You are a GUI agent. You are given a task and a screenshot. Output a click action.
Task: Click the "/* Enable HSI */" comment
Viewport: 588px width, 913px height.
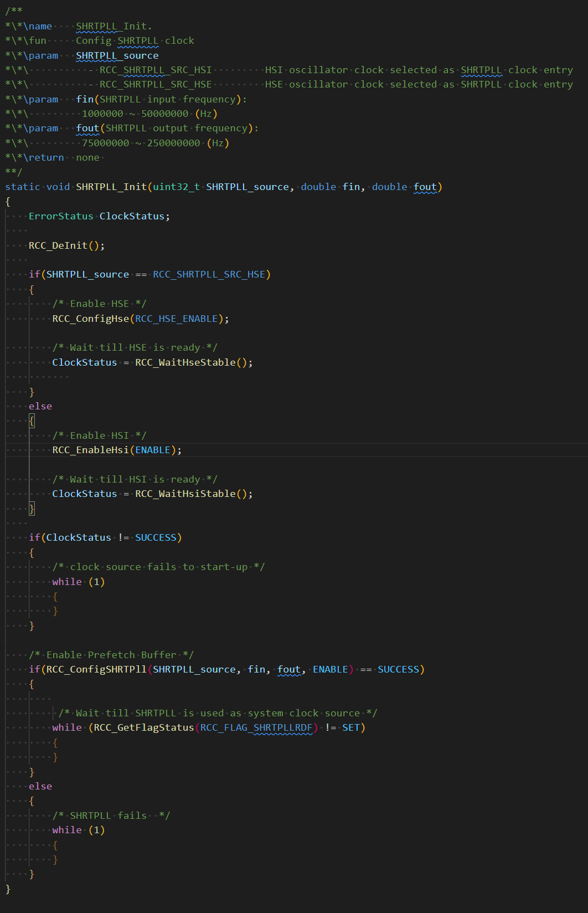[99, 435]
